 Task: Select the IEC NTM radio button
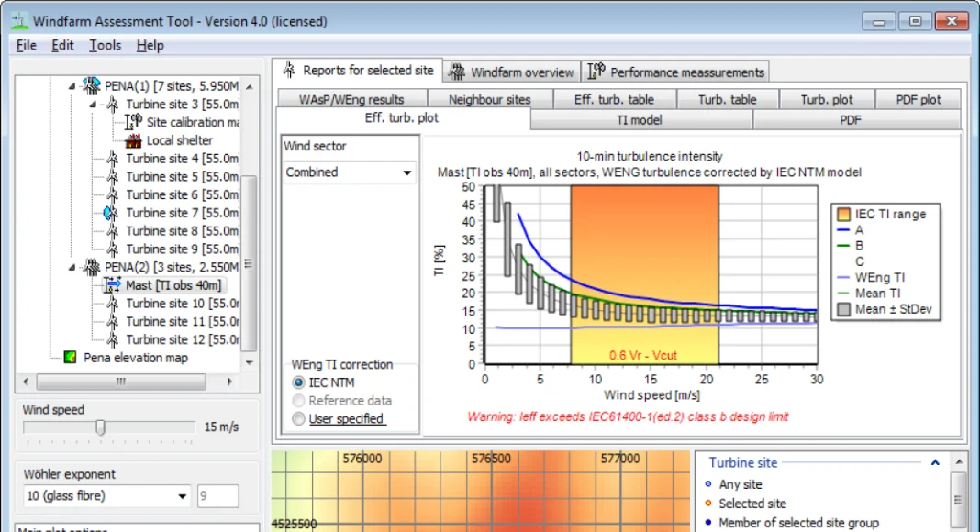pos(298,382)
